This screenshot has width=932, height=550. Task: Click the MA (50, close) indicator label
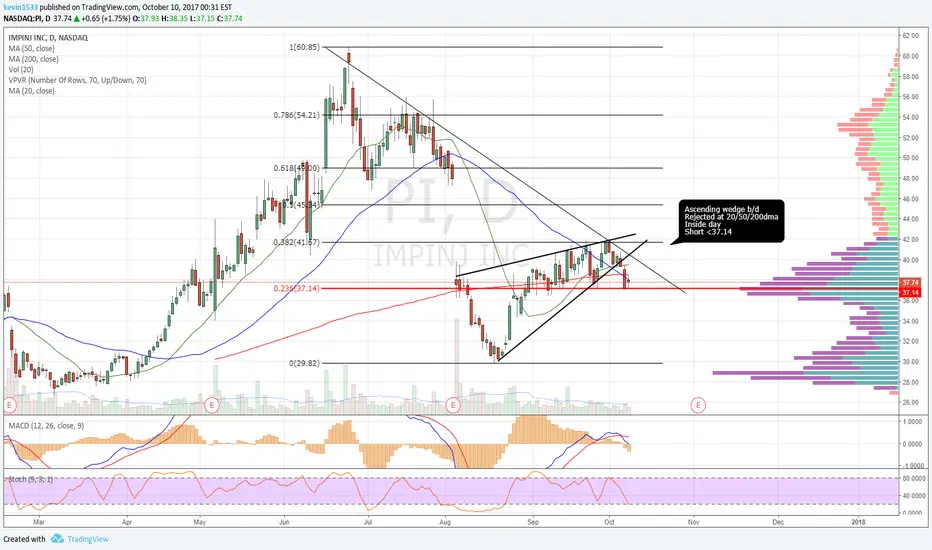click(x=31, y=48)
